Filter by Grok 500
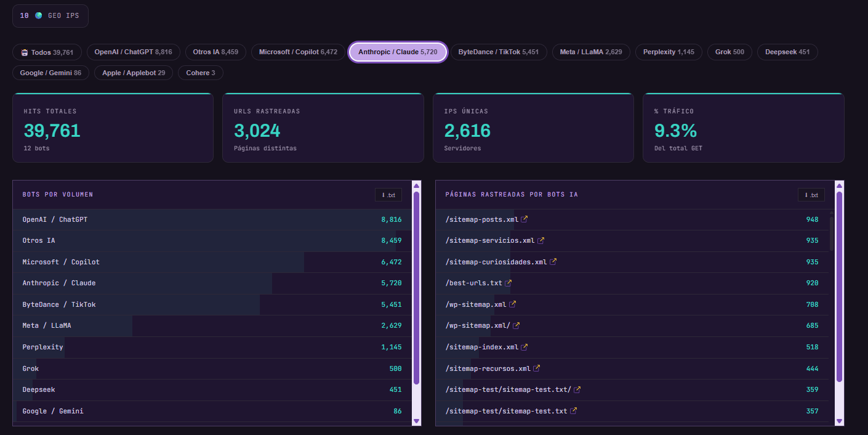Image resolution: width=868 pixels, height=435 pixels. pos(729,52)
